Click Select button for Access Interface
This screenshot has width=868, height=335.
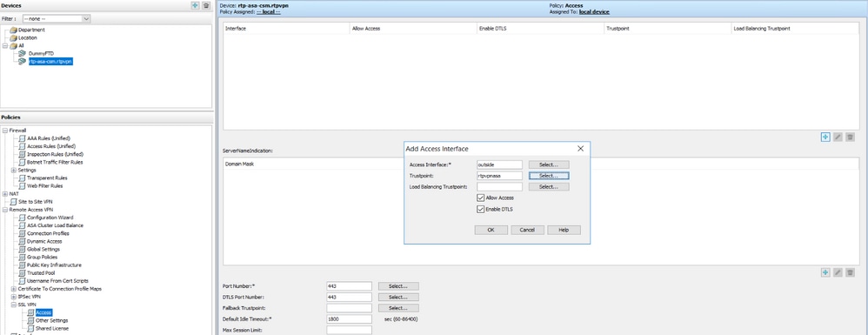(549, 164)
